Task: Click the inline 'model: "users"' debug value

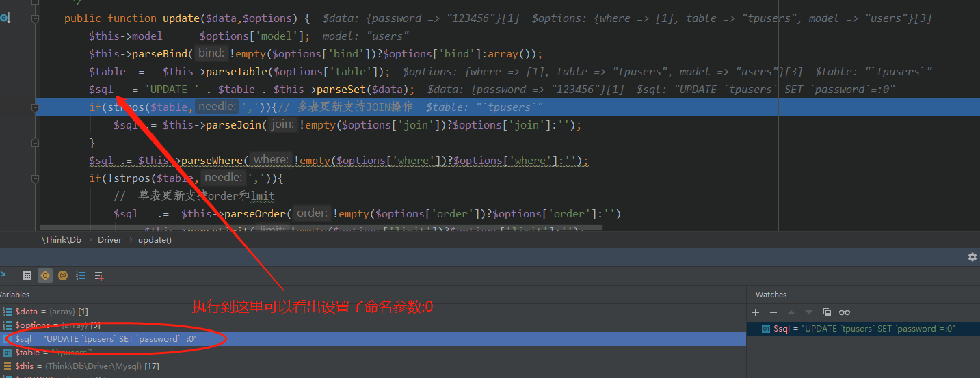Action: pyautogui.click(x=366, y=36)
